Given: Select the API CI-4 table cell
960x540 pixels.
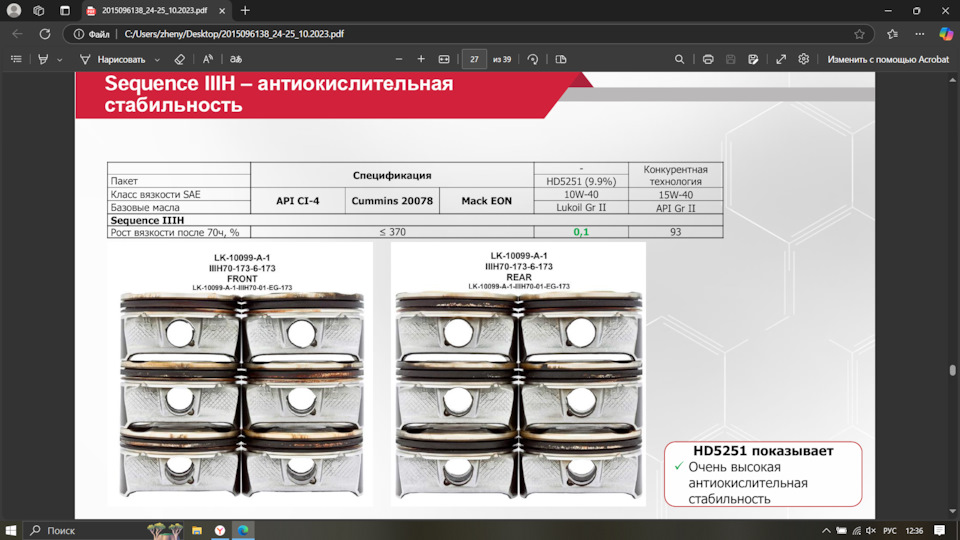Looking at the screenshot, I should coord(298,201).
